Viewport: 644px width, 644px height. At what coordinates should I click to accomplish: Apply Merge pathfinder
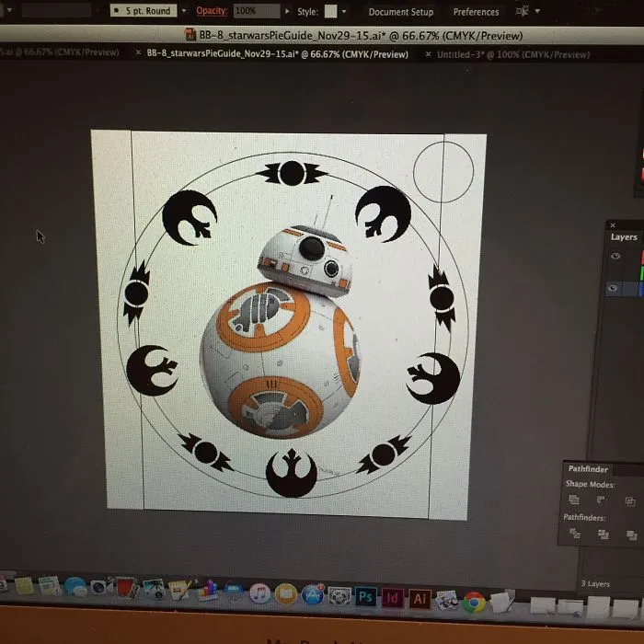pyautogui.click(x=631, y=535)
